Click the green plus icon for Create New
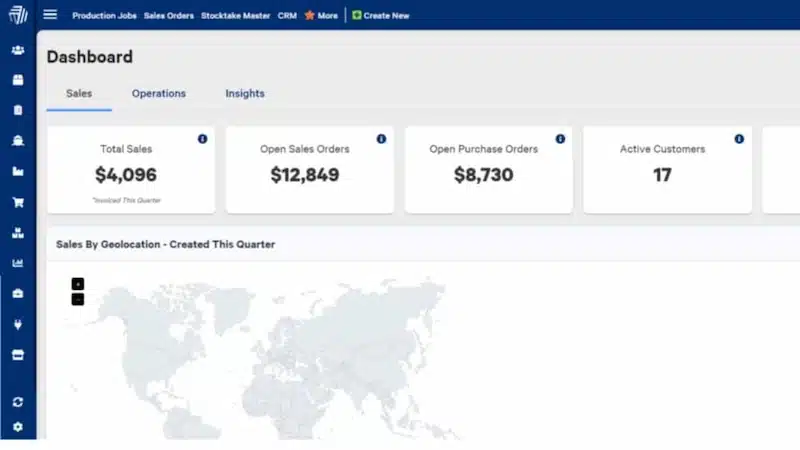Viewport: 800px width, 450px height. coord(357,15)
